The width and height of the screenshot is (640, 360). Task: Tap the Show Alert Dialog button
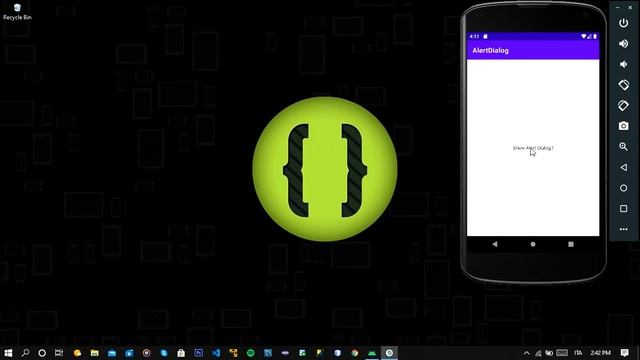[x=533, y=148]
